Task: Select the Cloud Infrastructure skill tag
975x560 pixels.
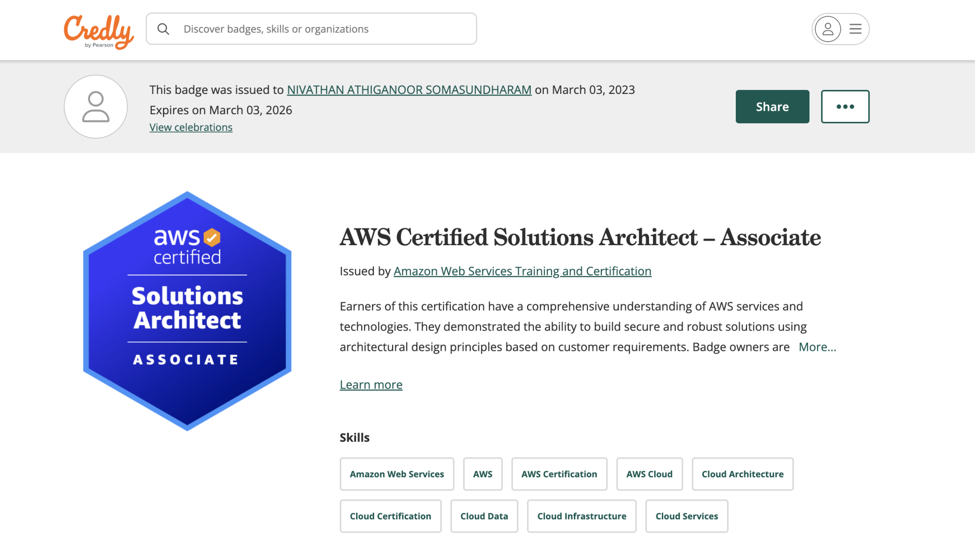Action: pyautogui.click(x=582, y=516)
